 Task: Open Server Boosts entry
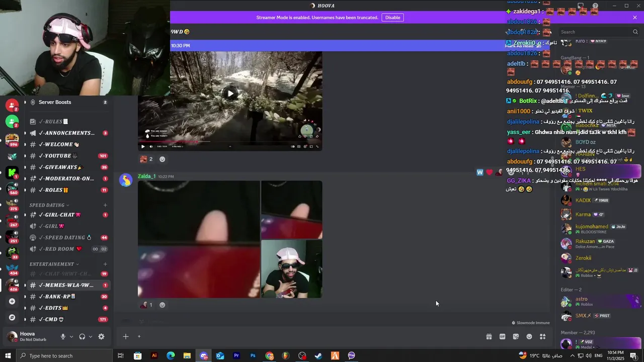(68, 102)
